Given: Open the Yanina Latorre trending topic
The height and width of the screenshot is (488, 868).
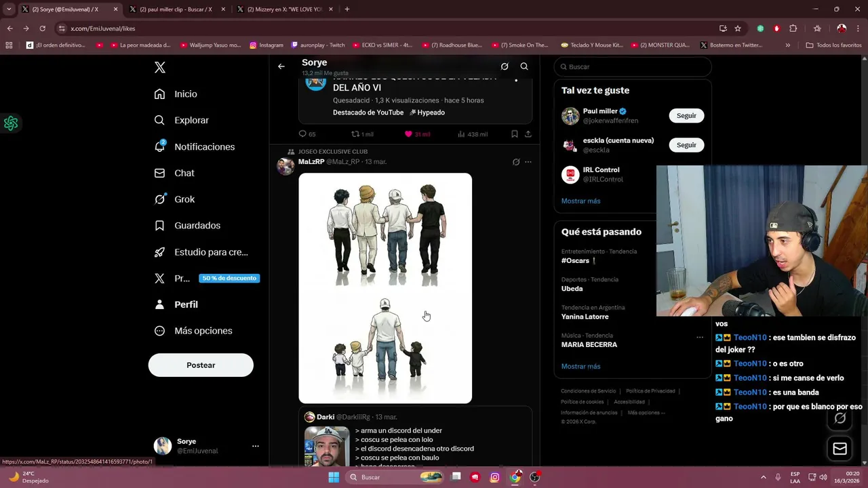Looking at the screenshot, I should (585, 317).
